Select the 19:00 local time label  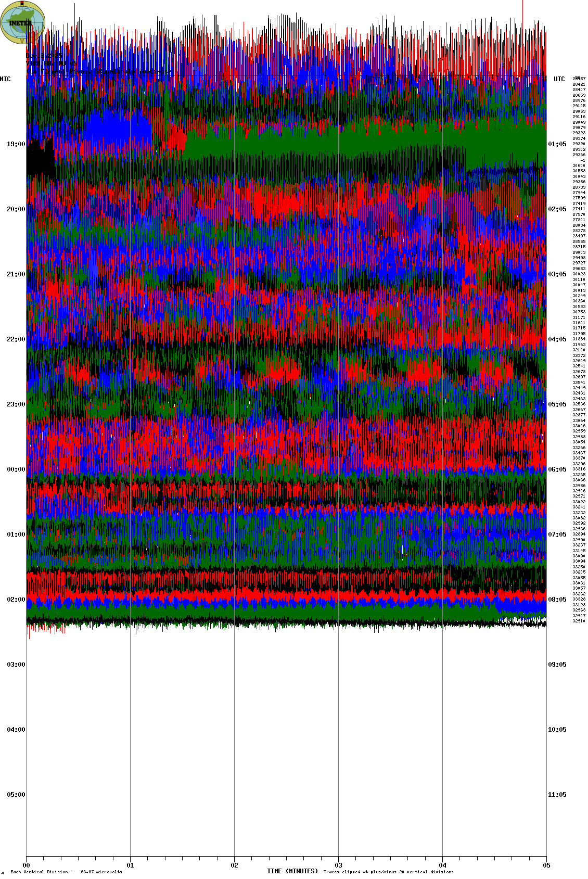click(16, 144)
